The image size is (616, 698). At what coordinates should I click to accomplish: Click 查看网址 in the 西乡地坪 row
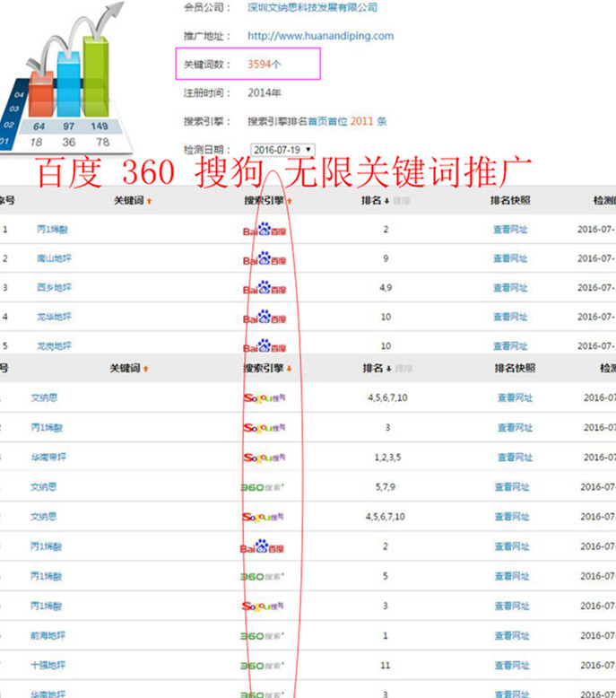[510, 288]
